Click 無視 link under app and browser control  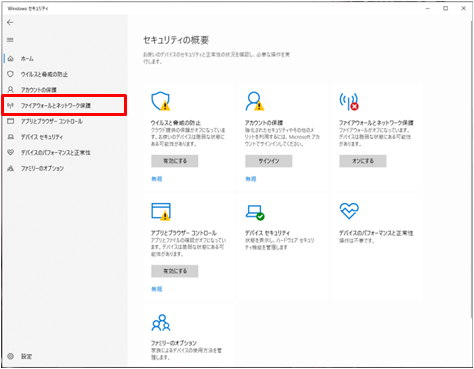click(157, 289)
